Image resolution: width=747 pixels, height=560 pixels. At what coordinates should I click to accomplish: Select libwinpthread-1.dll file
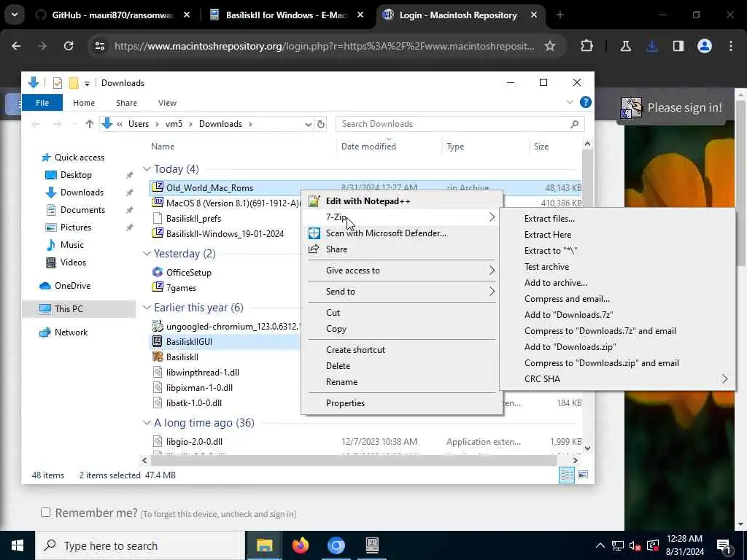coord(203,373)
